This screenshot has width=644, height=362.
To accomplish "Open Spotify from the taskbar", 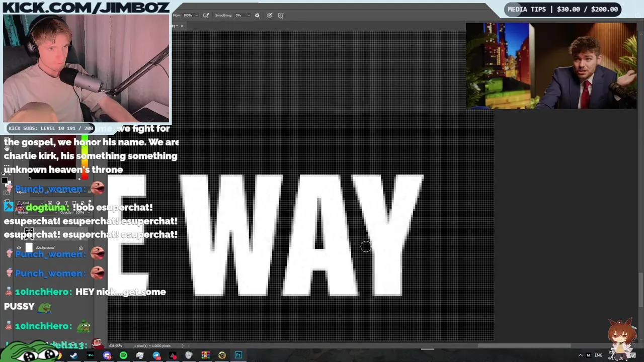I will click(123, 355).
